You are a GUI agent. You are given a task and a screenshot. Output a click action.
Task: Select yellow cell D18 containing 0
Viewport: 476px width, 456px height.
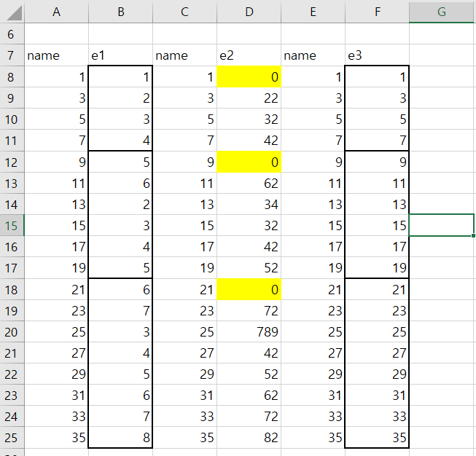[x=249, y=289]
